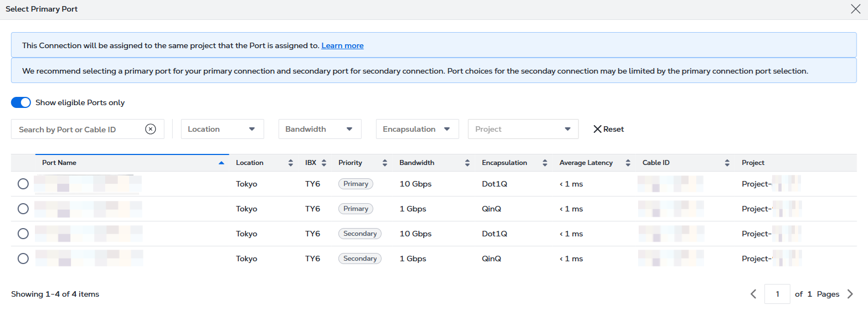Expand the Bandwidth filter dropdown
Viewport: 868px width, 310px height.
click(x=320, y=129)
